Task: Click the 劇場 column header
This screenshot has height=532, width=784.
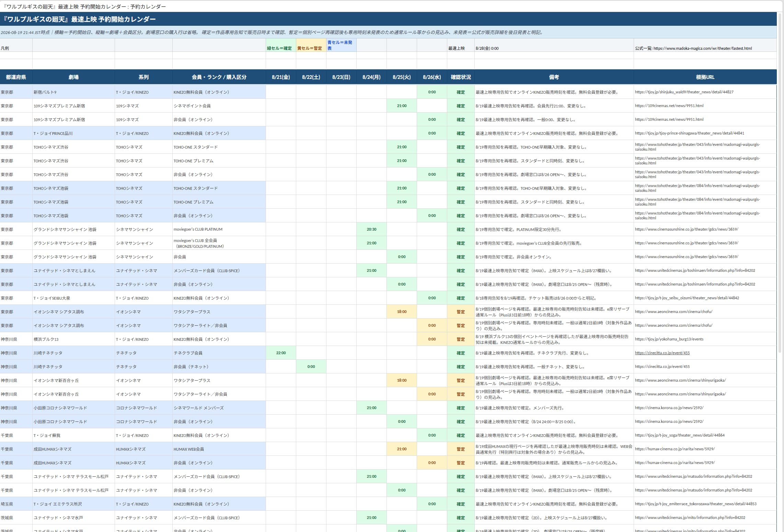Action: (73, 77)
